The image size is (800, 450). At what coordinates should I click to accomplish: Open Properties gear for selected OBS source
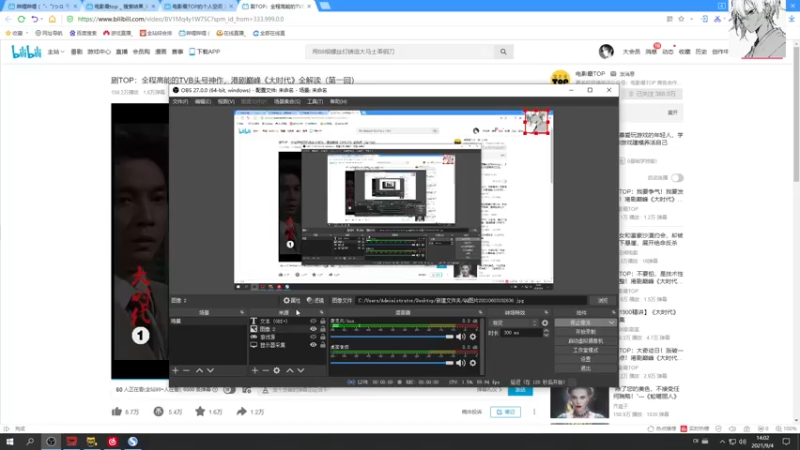coord(291,301)
